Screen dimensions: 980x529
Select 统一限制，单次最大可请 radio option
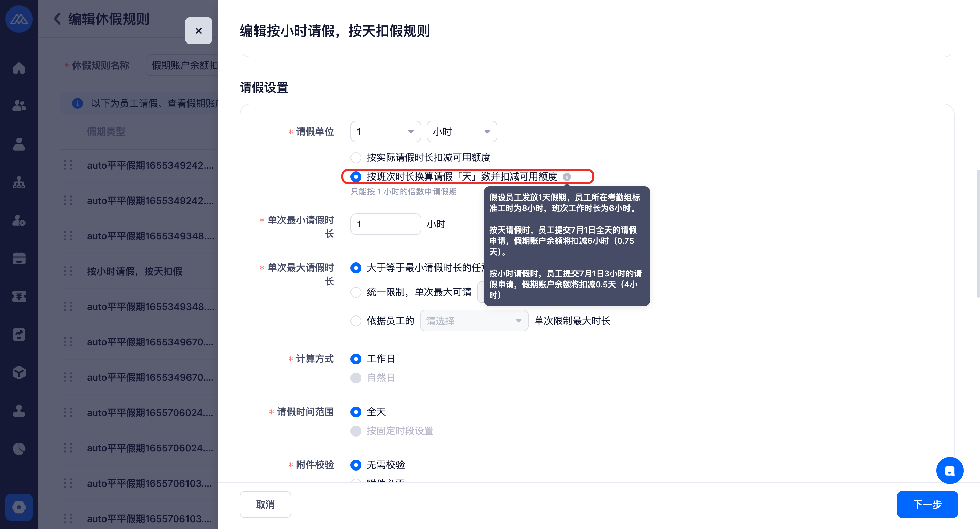click(x=356, y=292)
